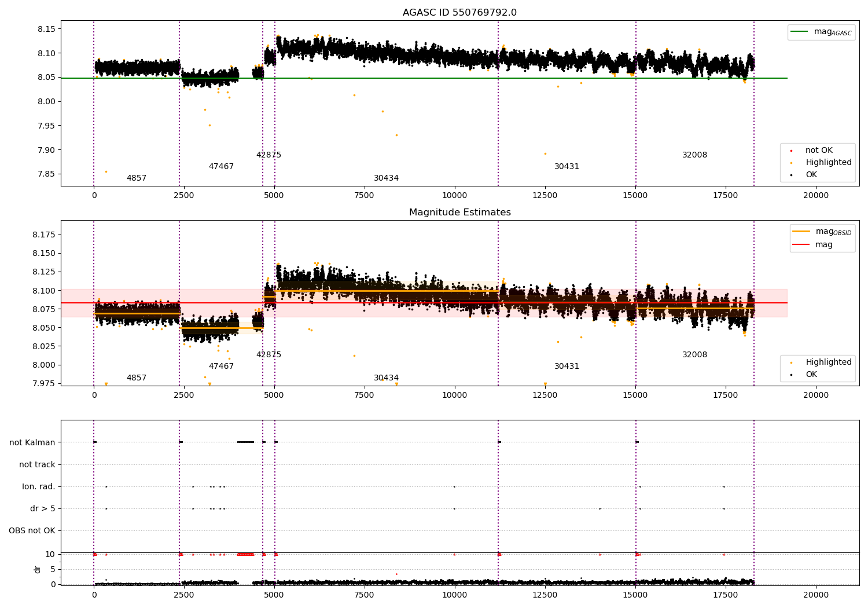This screenshot has width=868, height=608.
Task: Click obsid label 4857 in Magnitude Estimates panel
Action: pyautogui.click(x=137, y=378)
